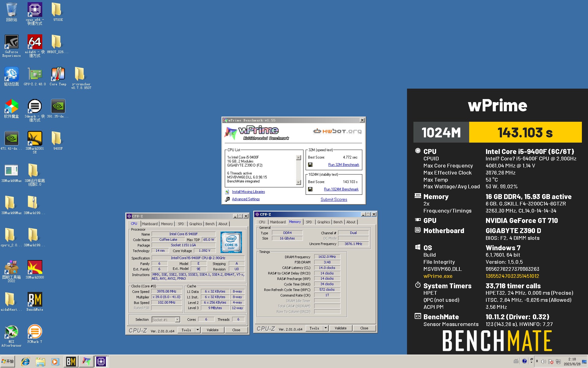Launch GPU-Z 2.48.0 icon
588x368 pixels.
click(35, 77)
